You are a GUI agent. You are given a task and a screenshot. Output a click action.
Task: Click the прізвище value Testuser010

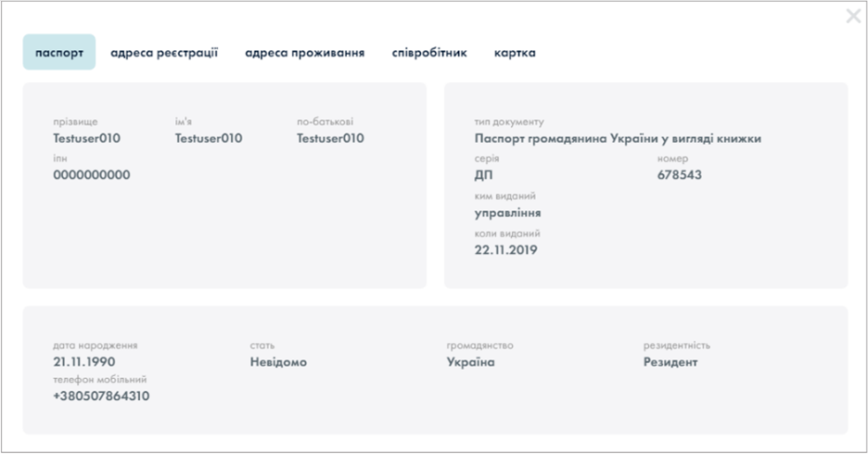87,139
